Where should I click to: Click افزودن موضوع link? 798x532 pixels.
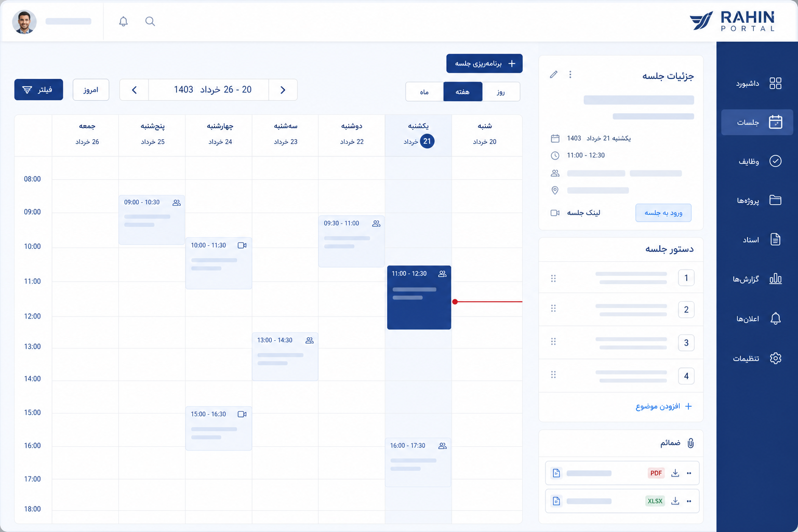tap(663, 406)
